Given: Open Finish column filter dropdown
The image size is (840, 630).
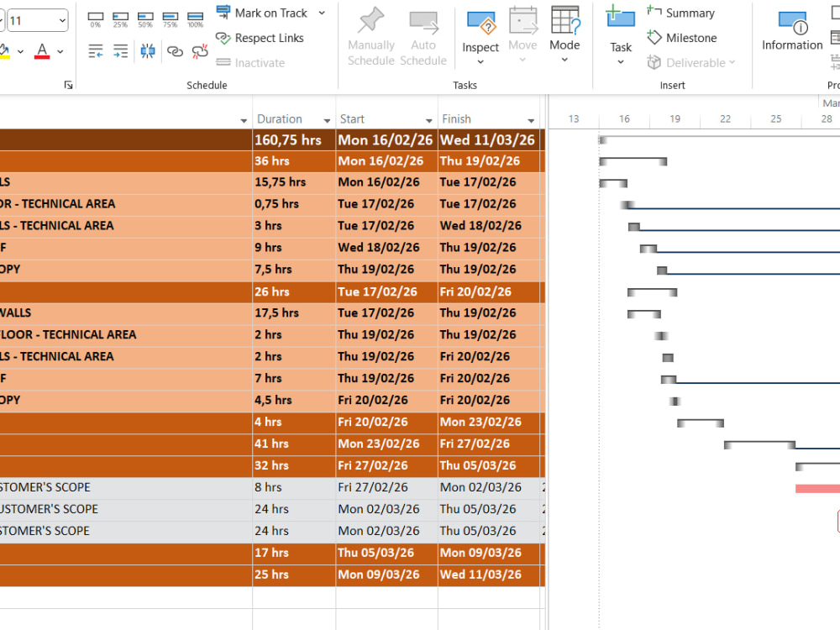Looking at the screenshot, I should tap(531, 120).
